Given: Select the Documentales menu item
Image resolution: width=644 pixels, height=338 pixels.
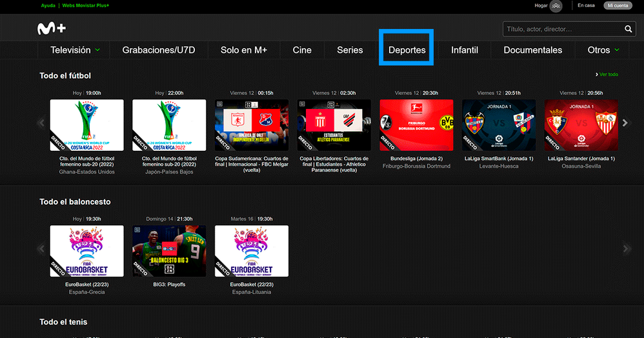Looking at the screenshot, I should pyautogui.click(x=532, y=50).
